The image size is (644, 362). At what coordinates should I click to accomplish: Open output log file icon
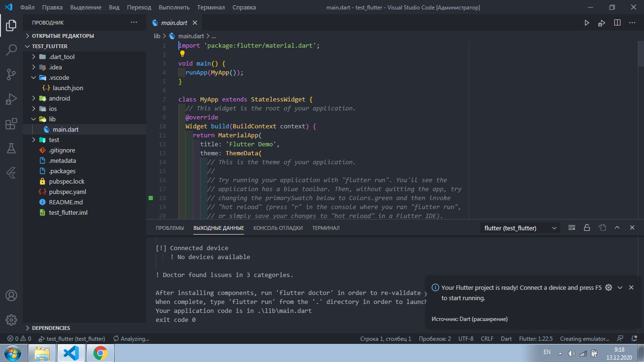(x=602, y=227)
